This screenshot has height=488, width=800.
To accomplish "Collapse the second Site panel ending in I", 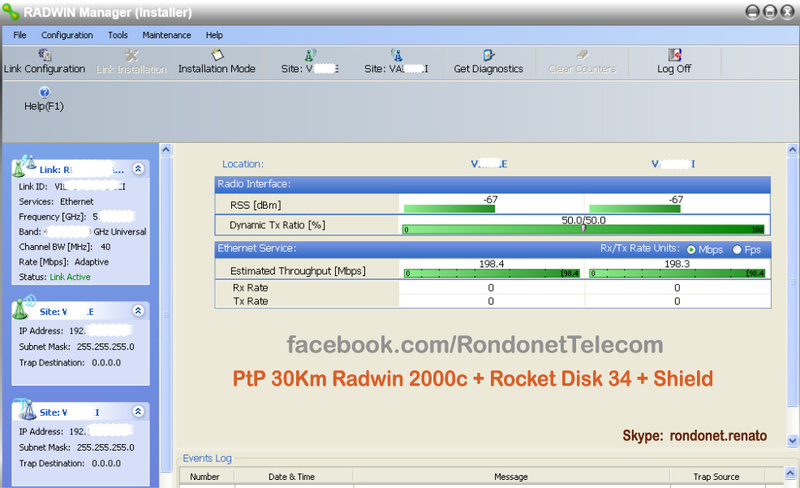I will pyautogui.click(x=138, y=411).
